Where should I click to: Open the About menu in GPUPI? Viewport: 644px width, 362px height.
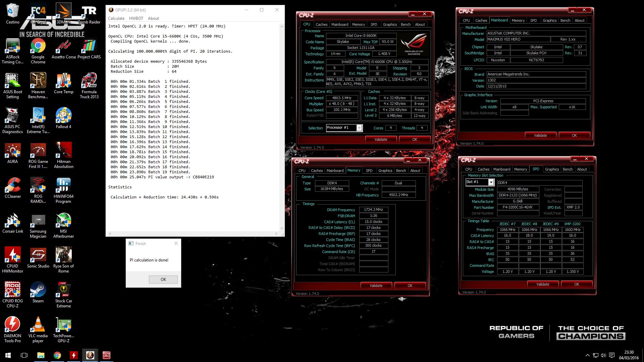click(153, 18)
